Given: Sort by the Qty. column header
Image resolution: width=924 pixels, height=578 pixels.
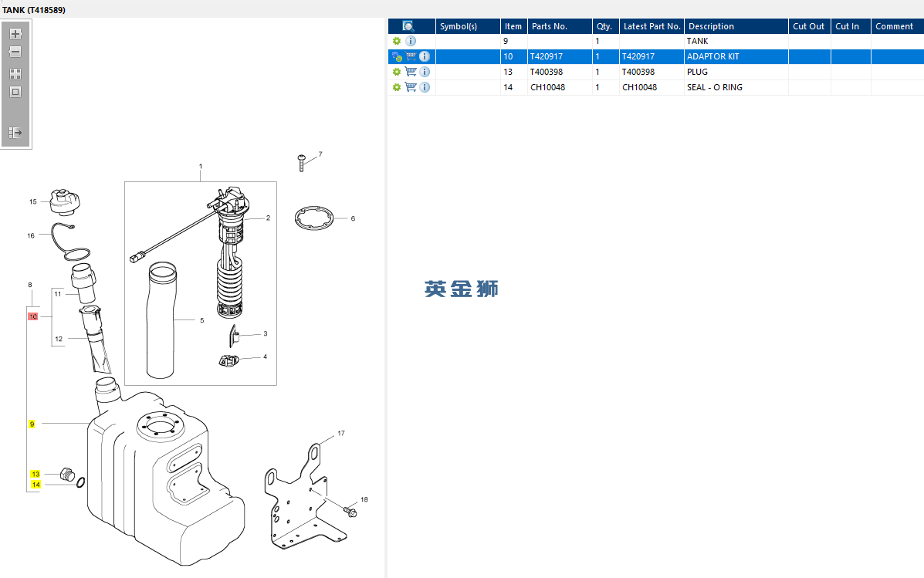Looking at the screenshot, I should point(606,26).
